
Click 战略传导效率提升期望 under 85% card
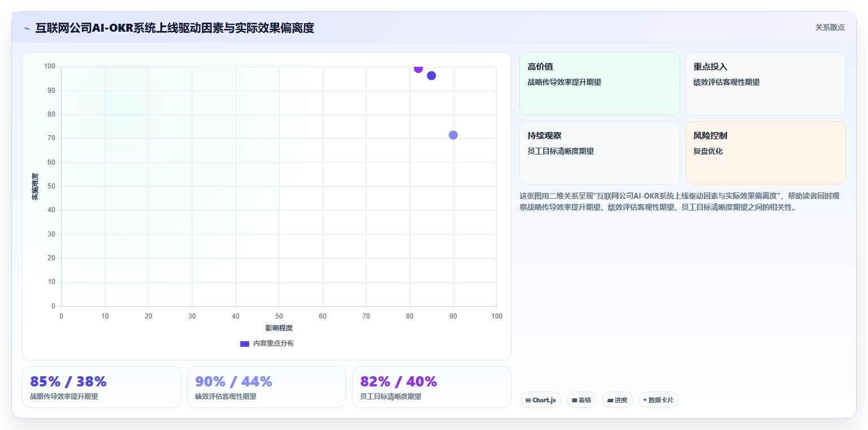(64, 397)
